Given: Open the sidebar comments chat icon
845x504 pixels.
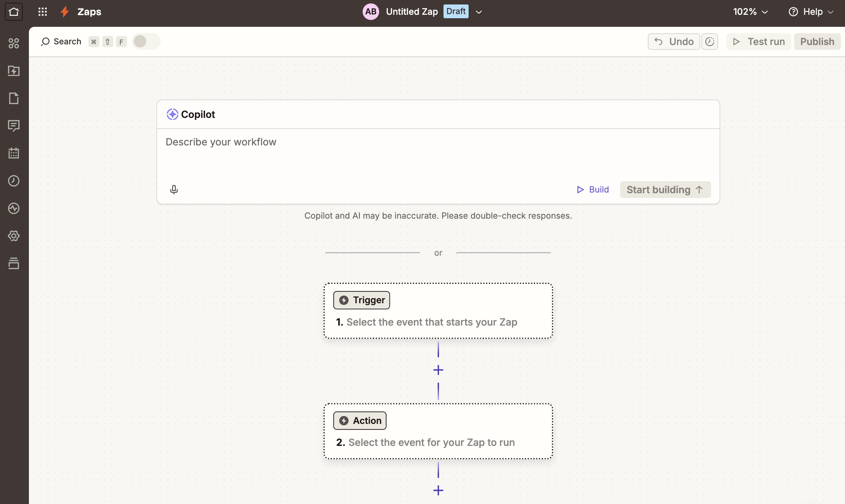Looking at the screenshot, I should (14, 126).
